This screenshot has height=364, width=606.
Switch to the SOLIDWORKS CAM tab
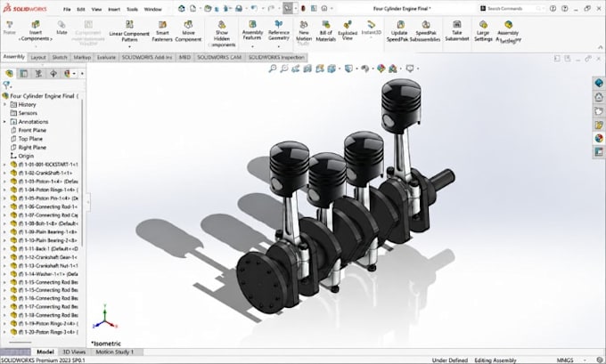pos(219,57)
